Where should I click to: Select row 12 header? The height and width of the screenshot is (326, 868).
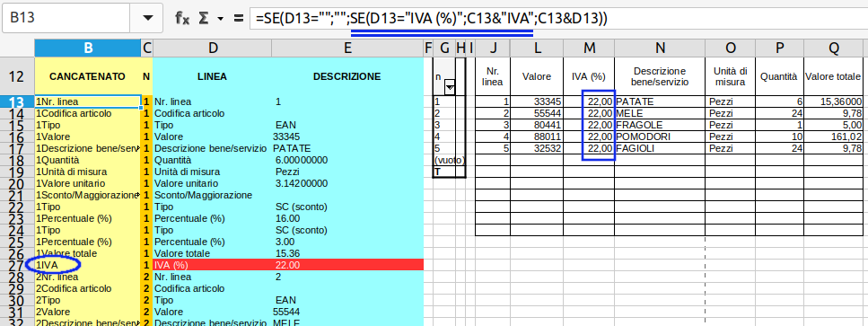click(x=17, y=76)
